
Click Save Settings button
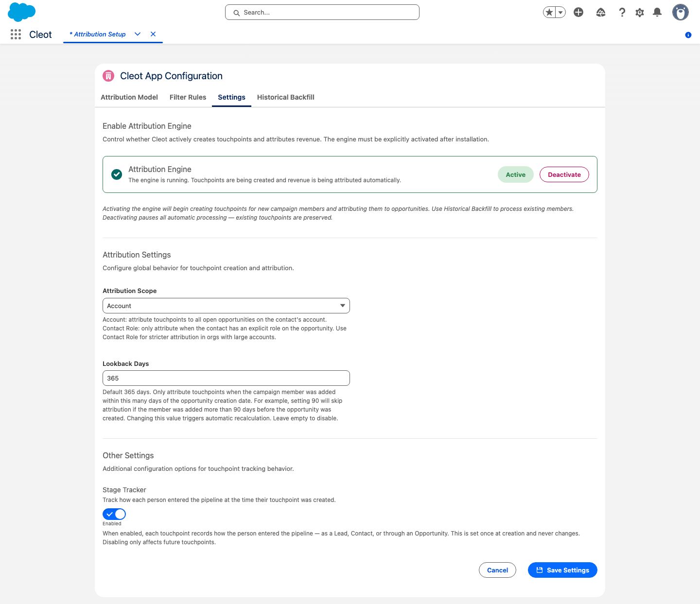click(562, 570)
